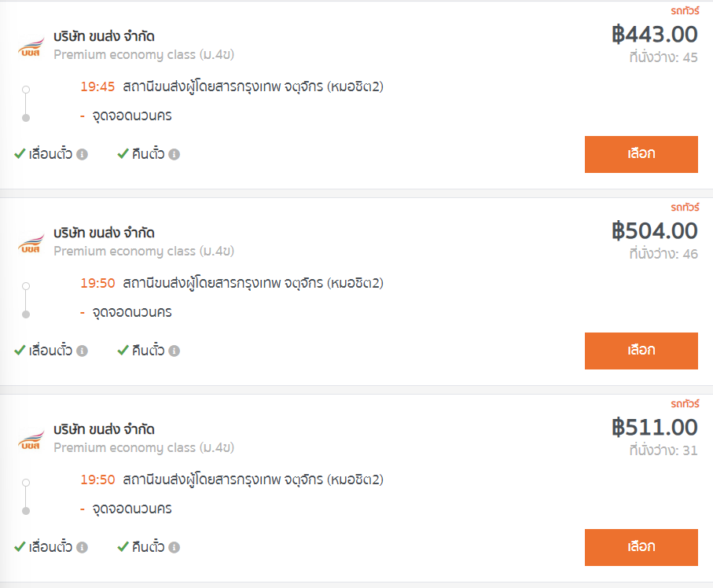Show info icon beside เลื่อนตั๋ว on ฿511 trip
The width and height of the screenshot is (713, 588).
(x=82, y=548)
